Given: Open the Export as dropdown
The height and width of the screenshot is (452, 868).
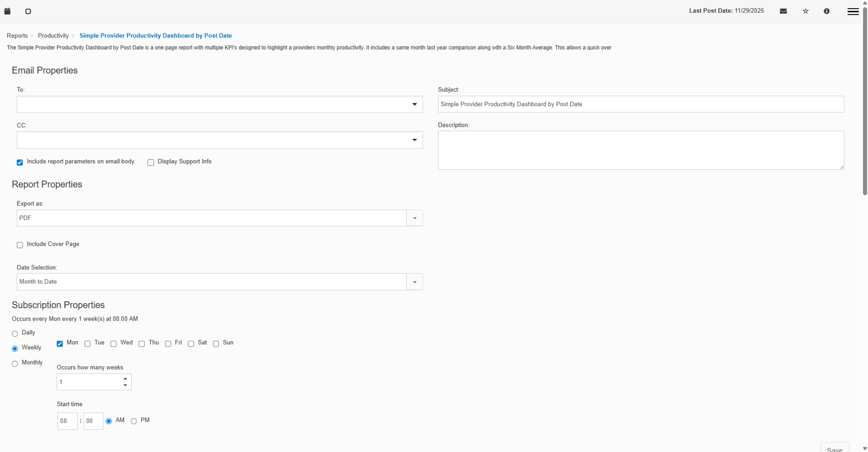Looking at the screenshot, I should [414, 218].
